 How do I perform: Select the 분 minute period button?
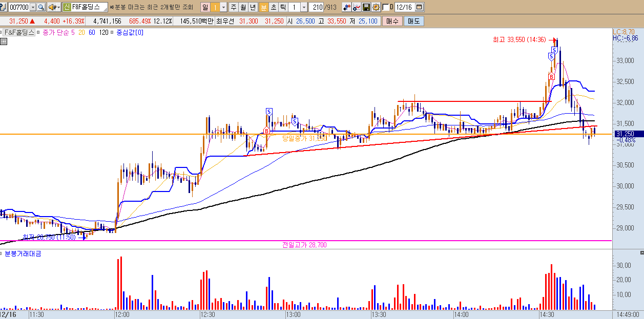[x=263, y=7]
